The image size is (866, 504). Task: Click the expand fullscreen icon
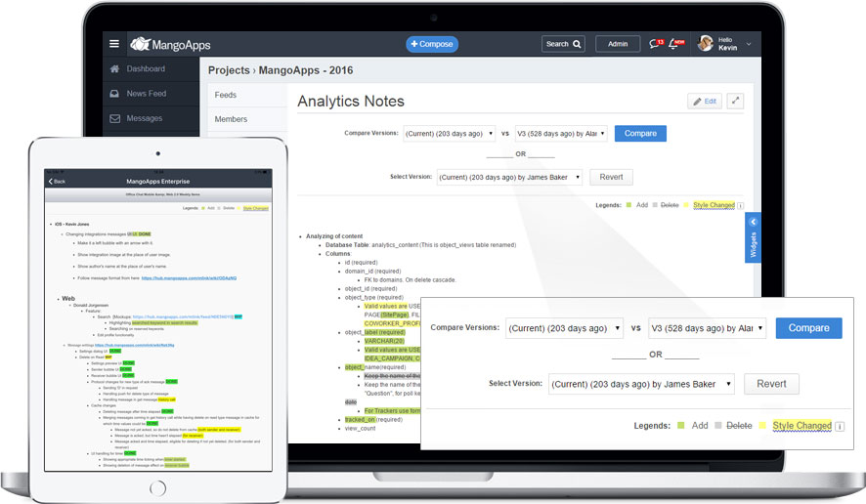point(735,101)
